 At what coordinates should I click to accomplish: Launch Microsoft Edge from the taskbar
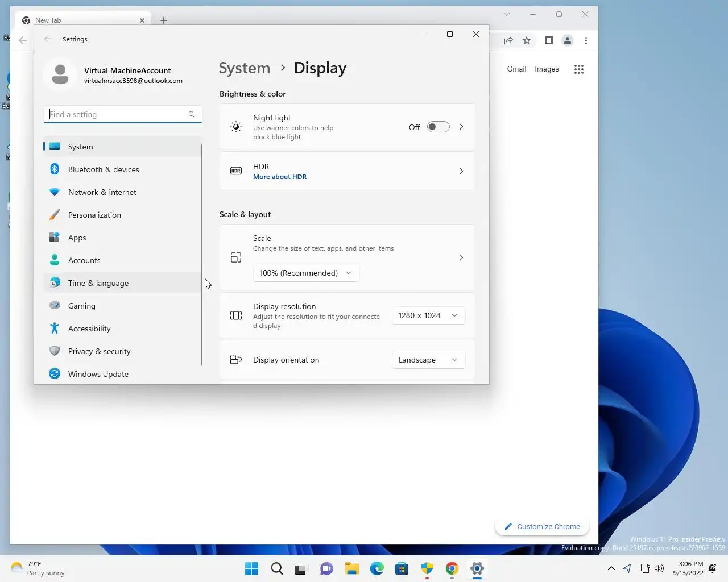[x=377, y=568]
